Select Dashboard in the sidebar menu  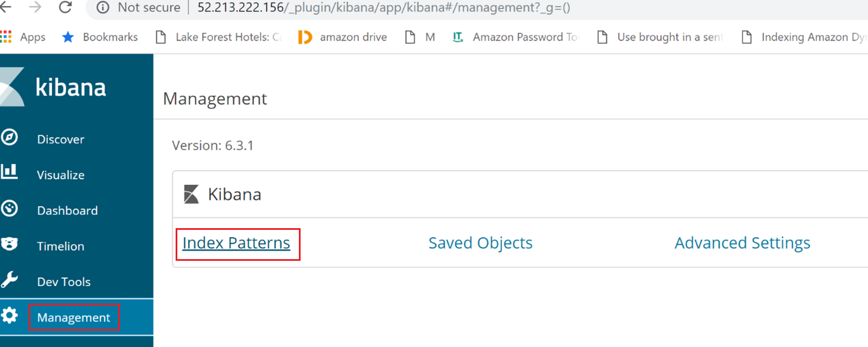coord(68,211)
